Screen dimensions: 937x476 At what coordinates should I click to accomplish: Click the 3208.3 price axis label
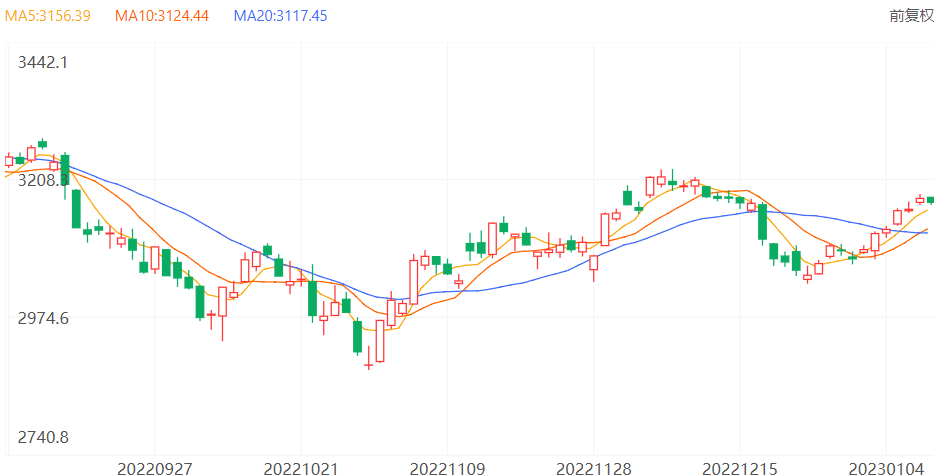click(x=43, y=180)
